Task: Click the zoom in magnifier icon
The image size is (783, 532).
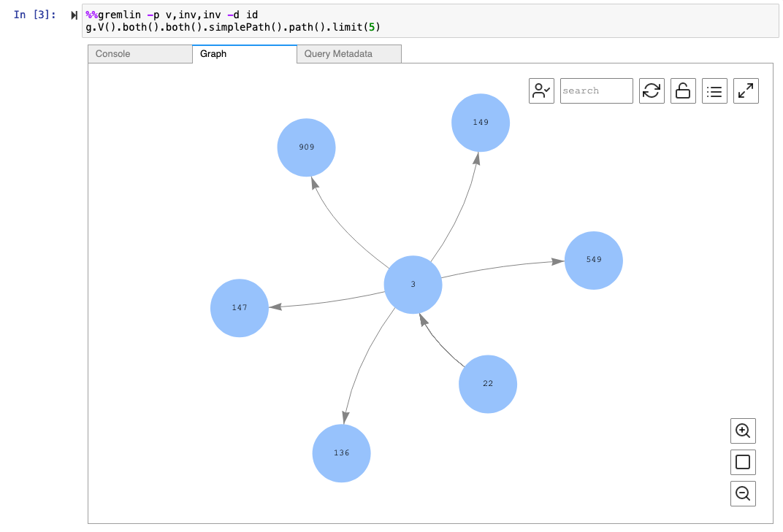Action: tap(743, 431)
